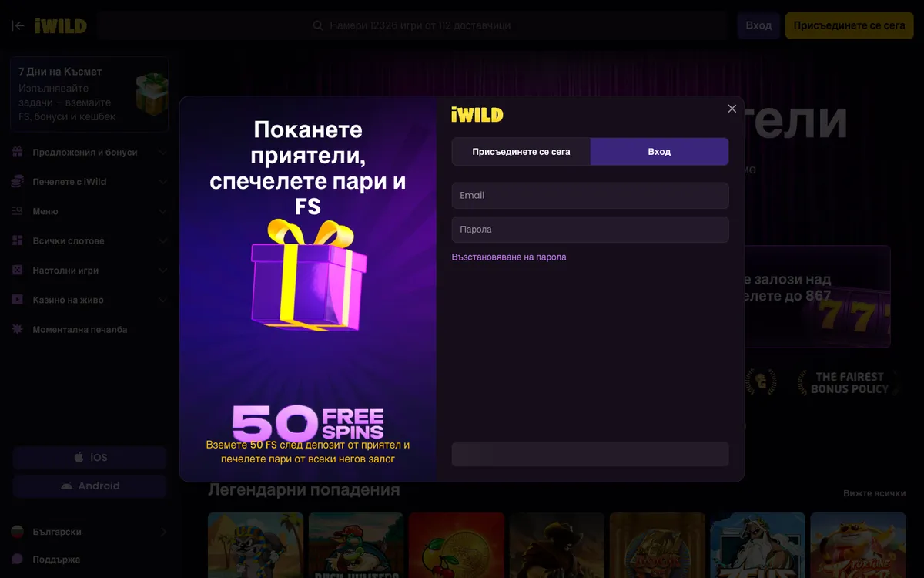Open the Вижте всички link
The width and height of the screenshot is (924, 578).
(874, 493)
